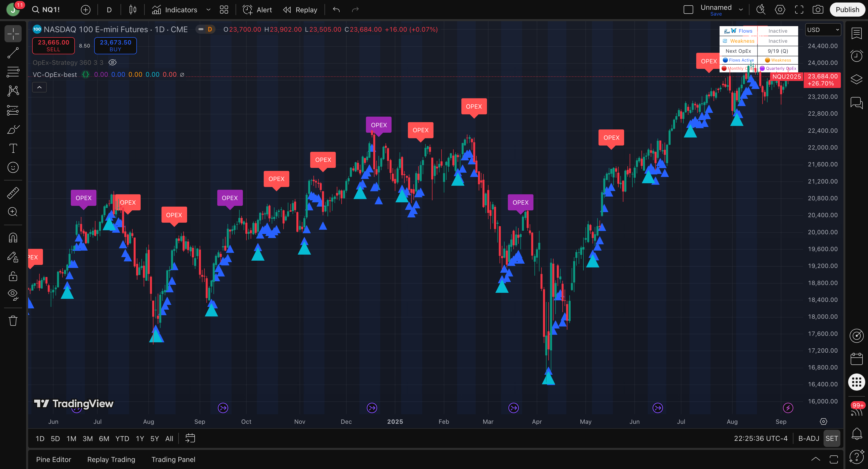The image size is (868, 469).
Task: Open quick search icon
Action: tap(761, 10)
